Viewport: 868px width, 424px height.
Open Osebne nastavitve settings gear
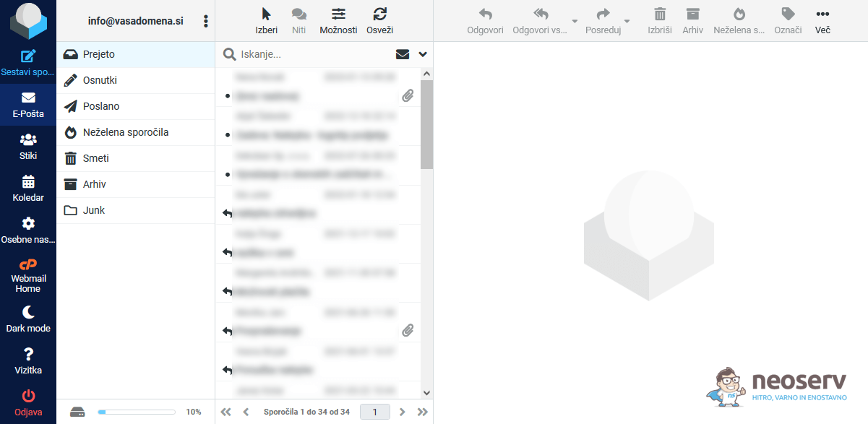pyautogui.click(x=28, y=224)
